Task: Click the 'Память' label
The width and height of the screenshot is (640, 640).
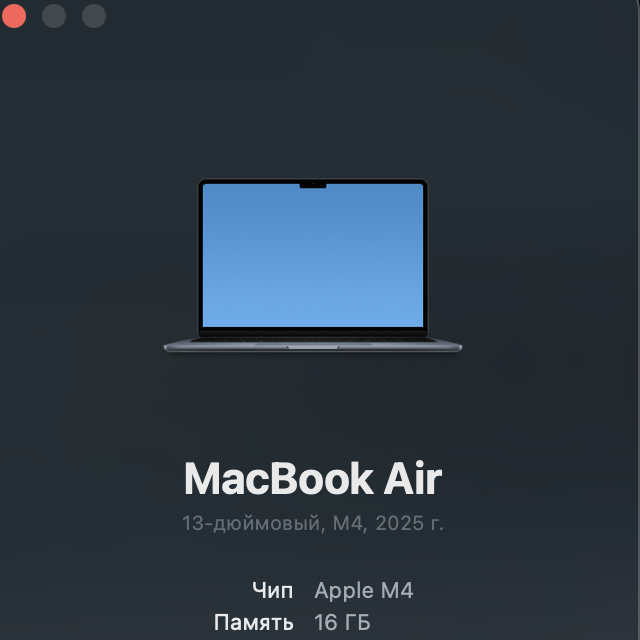Action: pyautogui.click(x=253, y=622)
